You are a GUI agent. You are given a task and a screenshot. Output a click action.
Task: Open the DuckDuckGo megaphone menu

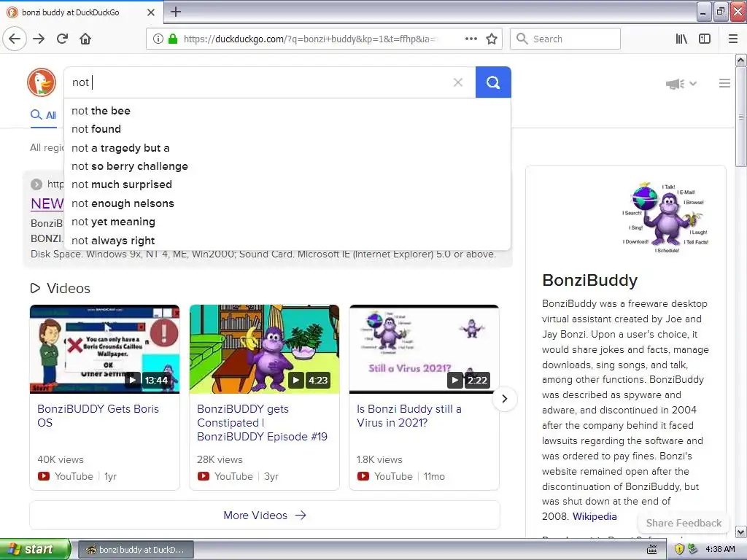pyautogui.click(x=681, y=84)
